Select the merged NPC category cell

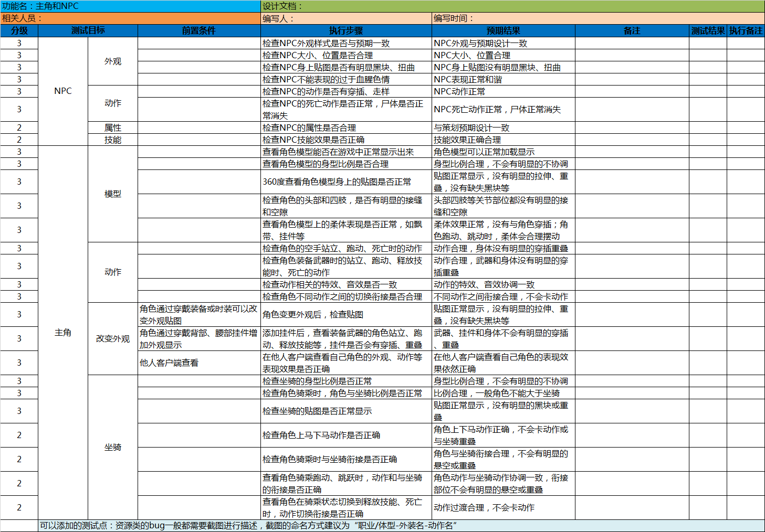pos(63,91)
